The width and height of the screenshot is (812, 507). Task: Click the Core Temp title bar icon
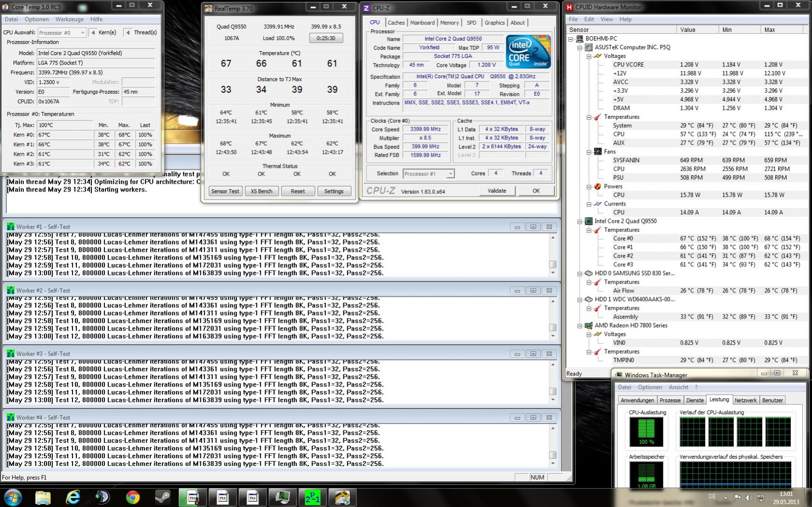pos(6,7)
